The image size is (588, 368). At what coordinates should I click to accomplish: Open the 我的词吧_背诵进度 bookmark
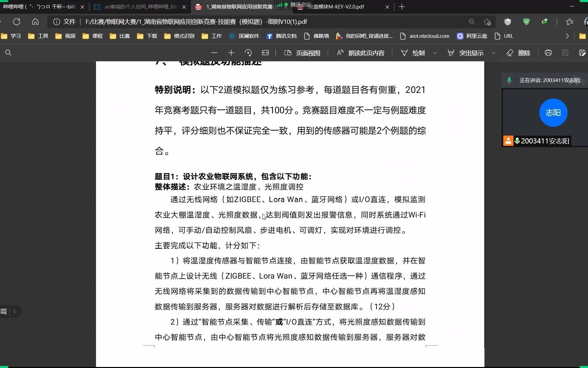(364, 36)
